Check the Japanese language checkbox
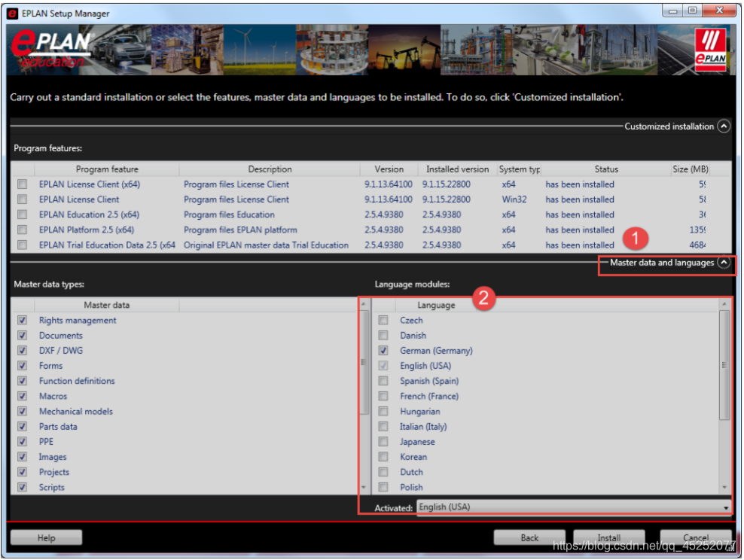 (x=383, y=442)
